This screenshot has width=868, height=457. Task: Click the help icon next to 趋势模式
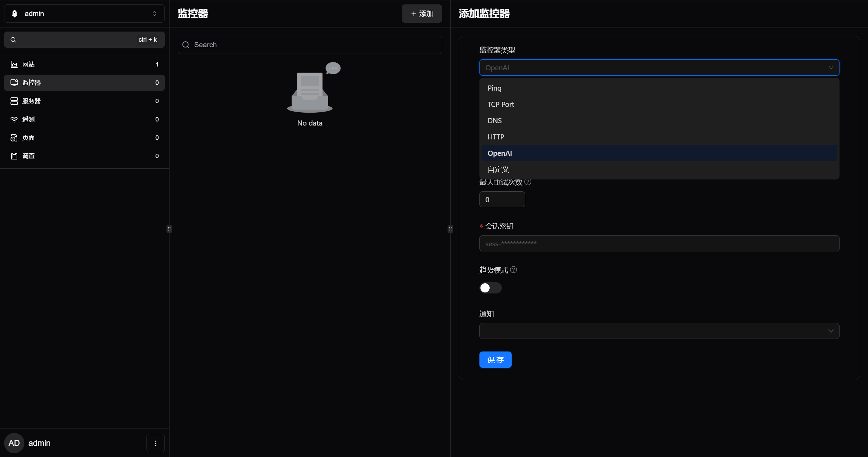click(x=514, y=270)
